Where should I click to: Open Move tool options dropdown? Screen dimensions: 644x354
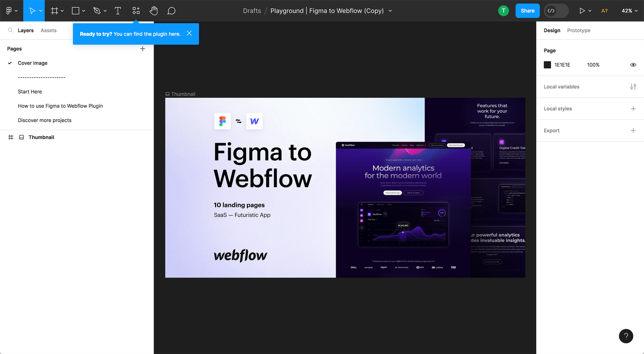point(41,11)
